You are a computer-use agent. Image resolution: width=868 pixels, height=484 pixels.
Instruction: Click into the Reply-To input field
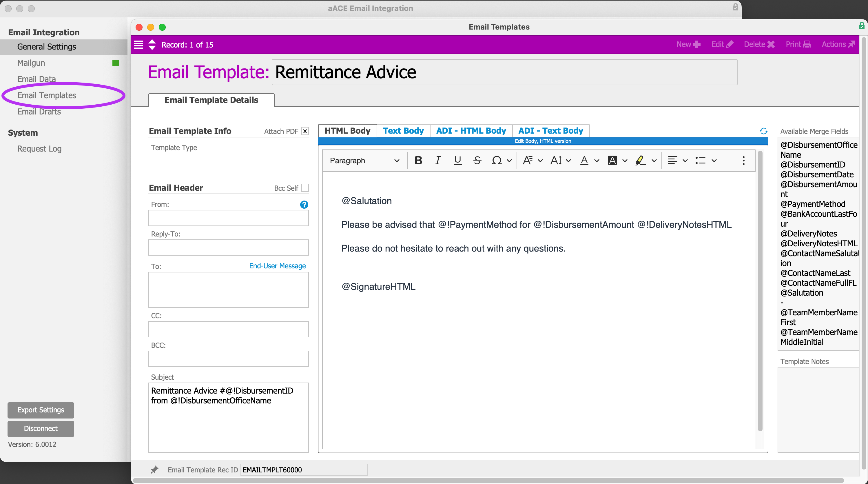tap(228, 248)
